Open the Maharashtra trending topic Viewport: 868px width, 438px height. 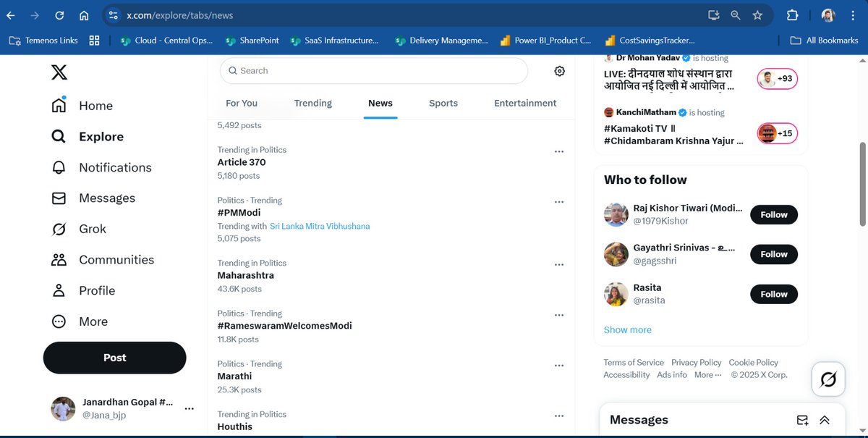(x=246, y=275)
